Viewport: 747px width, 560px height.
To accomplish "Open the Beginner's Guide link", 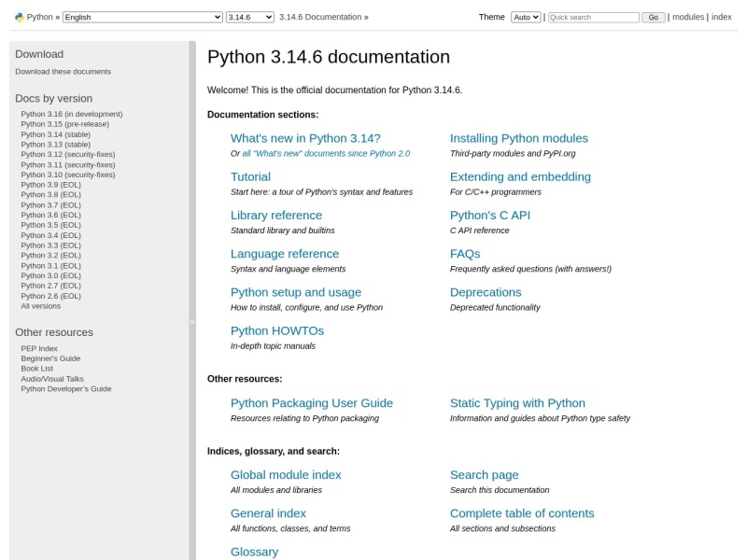I will [x=50, y=358].
